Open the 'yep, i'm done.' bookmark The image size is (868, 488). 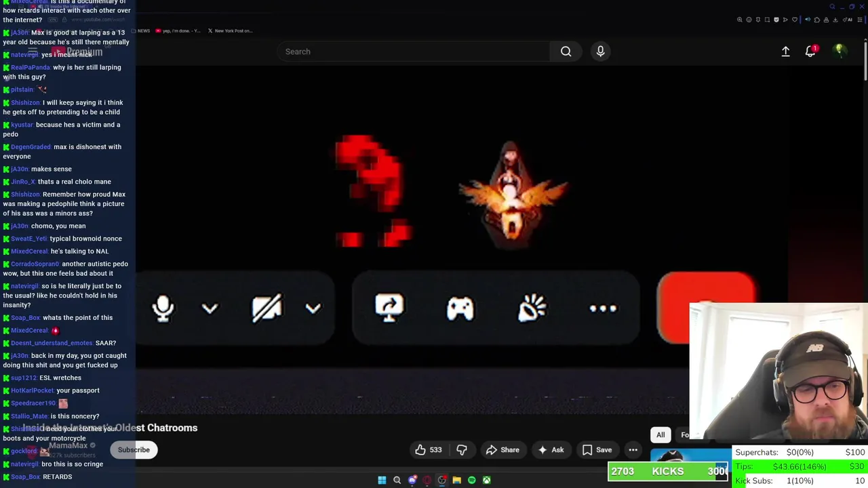click(178, 30)
